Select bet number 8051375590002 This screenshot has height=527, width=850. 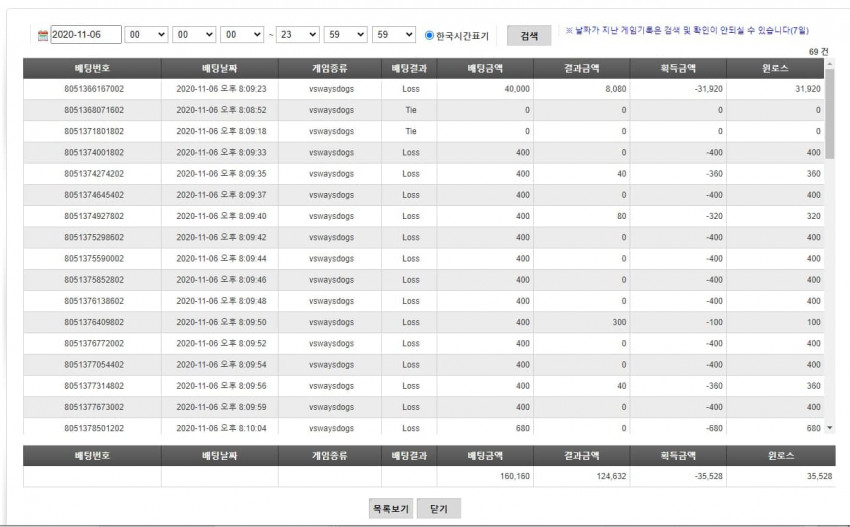(x=94, y=259)
